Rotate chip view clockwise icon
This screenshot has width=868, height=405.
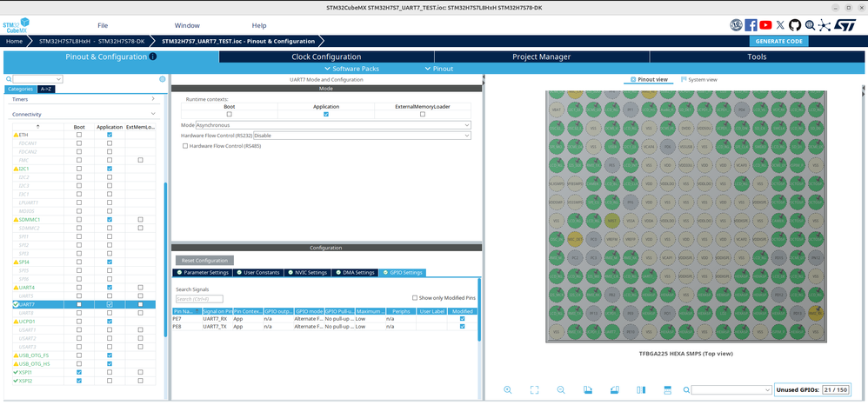tap(588, 389)
